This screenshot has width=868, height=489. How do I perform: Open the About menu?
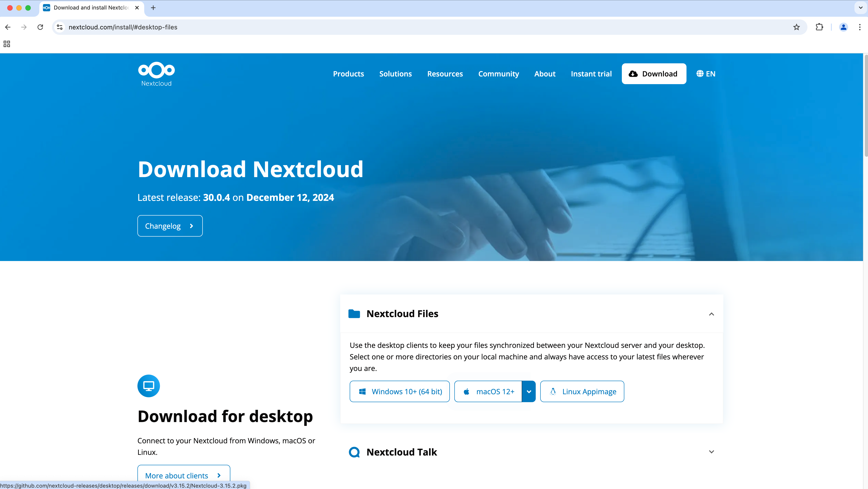[x=545, y=74]
